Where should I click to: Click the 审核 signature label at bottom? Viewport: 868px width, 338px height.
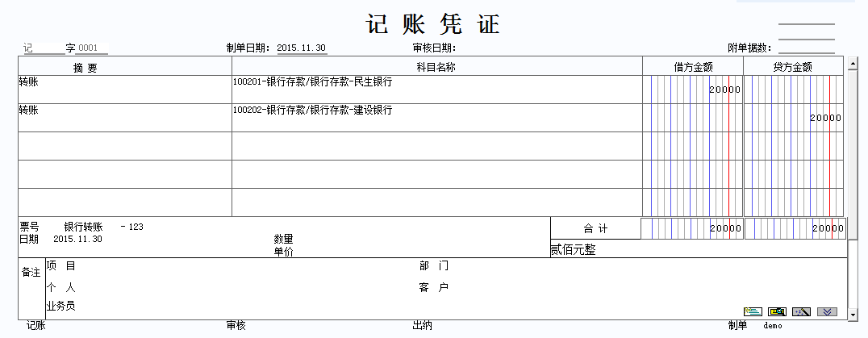(x=236, y=326)
